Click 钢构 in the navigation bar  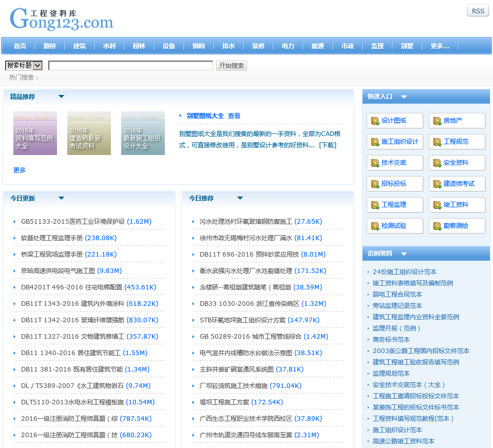tap(198, 46)
